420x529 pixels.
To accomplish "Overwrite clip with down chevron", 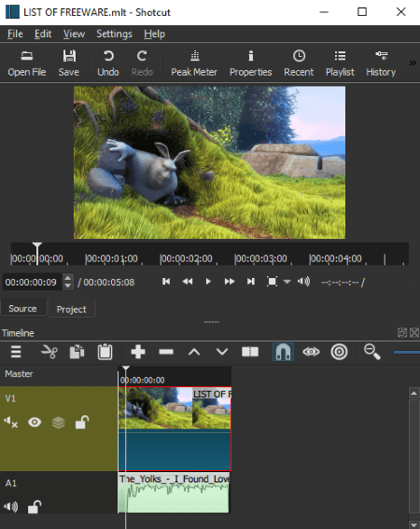I will point(222,353).
